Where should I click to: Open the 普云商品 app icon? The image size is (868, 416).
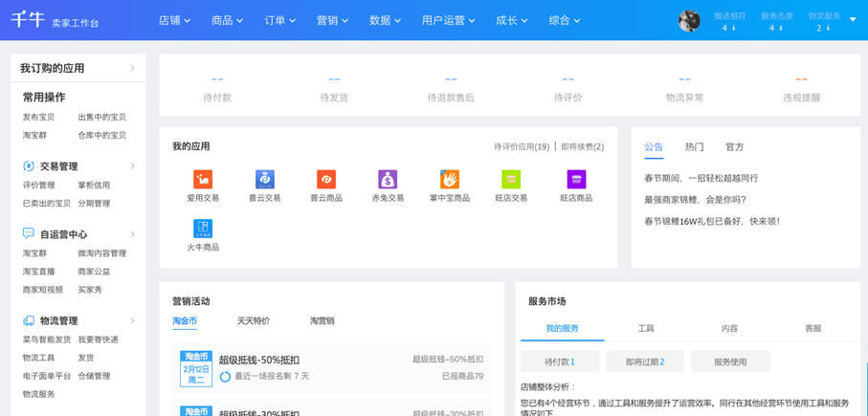[326, 179]
